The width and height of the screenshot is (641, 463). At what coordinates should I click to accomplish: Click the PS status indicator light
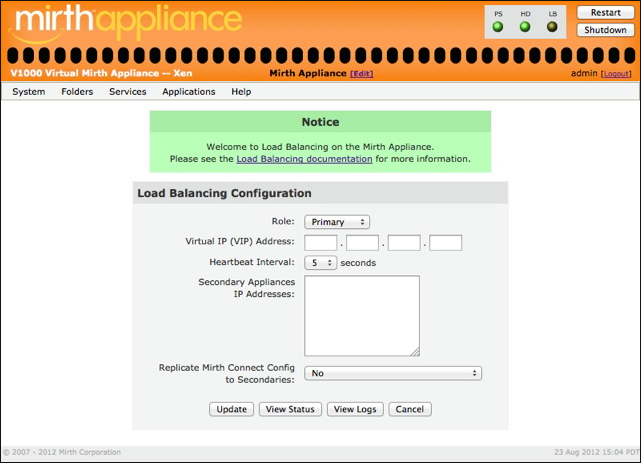pyautogui.click(x=498, y=27)
